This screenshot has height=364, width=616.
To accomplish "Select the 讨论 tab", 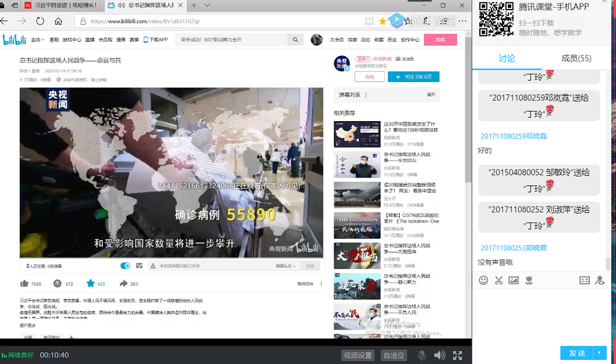I will (x=506, y=59).
